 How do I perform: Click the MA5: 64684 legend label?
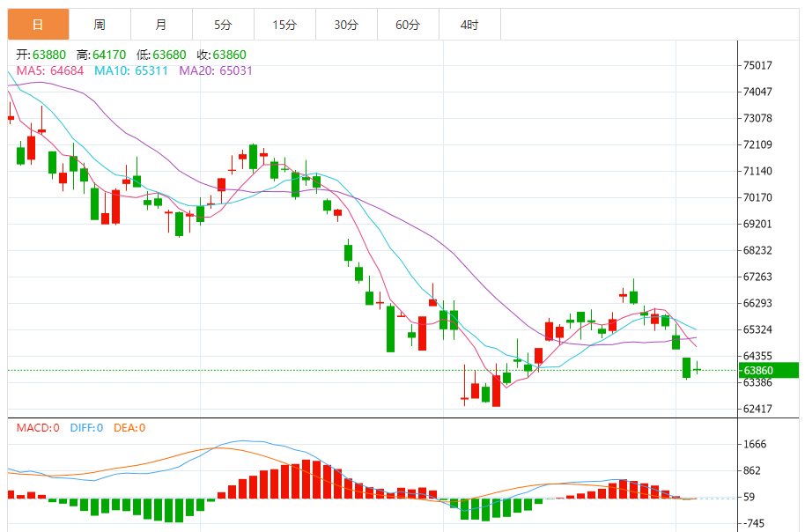click(x=50, y=70)
